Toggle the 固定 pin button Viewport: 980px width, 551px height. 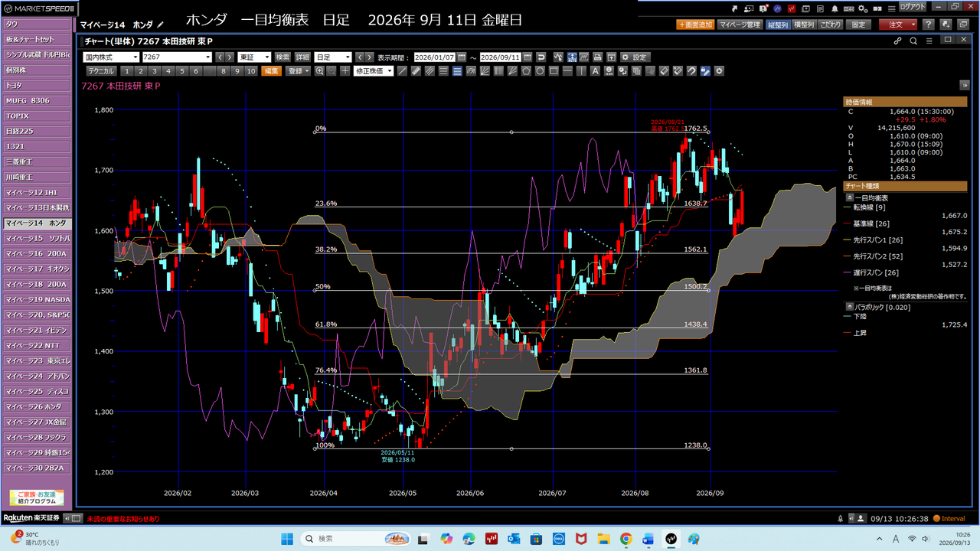[859, 24]
